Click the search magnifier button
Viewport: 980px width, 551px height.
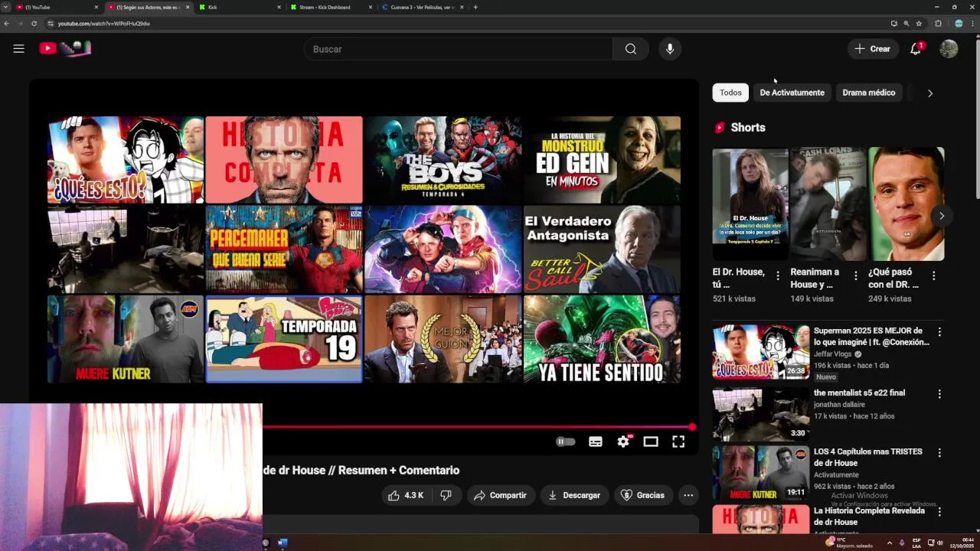point(630,49)
